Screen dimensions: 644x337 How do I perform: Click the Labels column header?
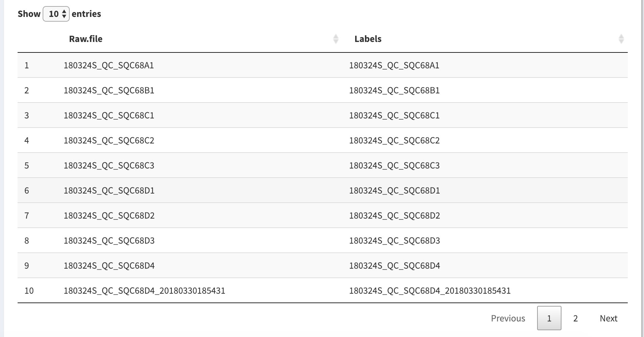[x=368, y=39]
